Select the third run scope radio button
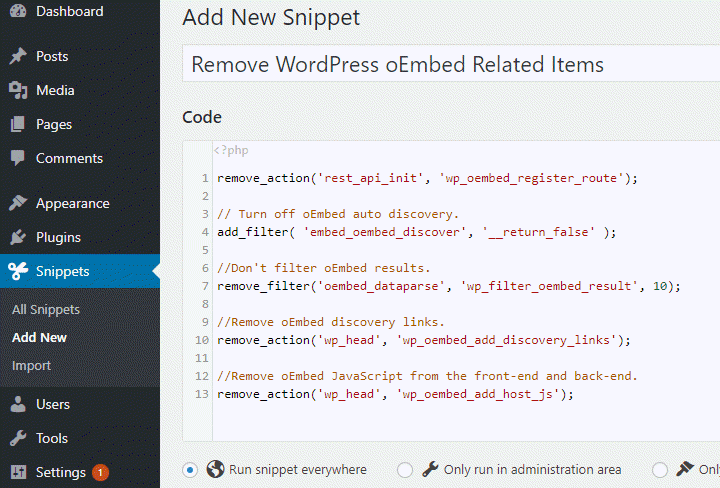 (659, 470)
